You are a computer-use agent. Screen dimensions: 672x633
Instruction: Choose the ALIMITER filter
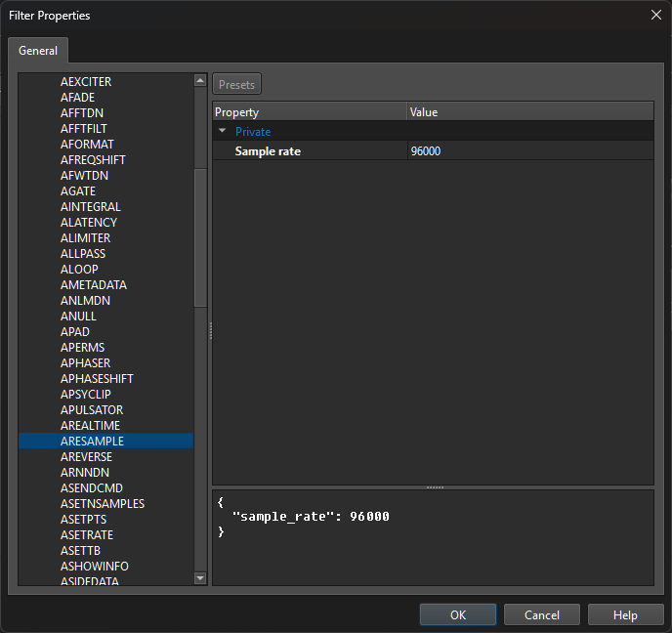[x=85, y=238]
